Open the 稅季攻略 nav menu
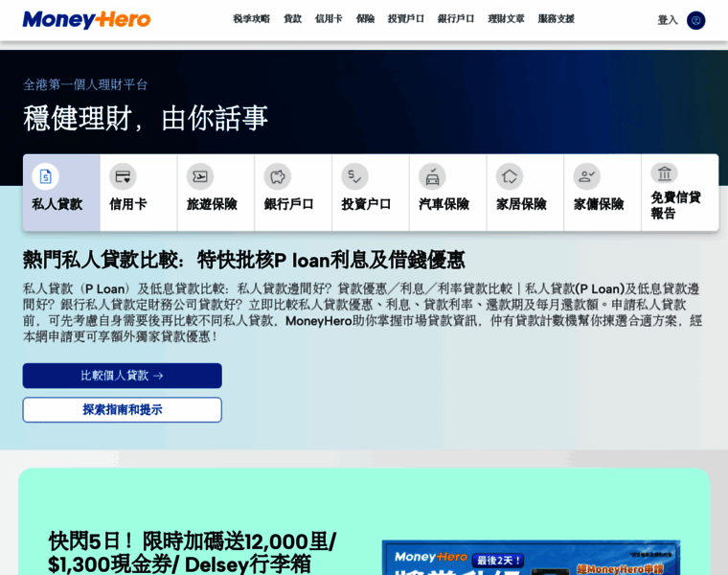The width and height of the screenshot is (728, 575). (251, 19)
